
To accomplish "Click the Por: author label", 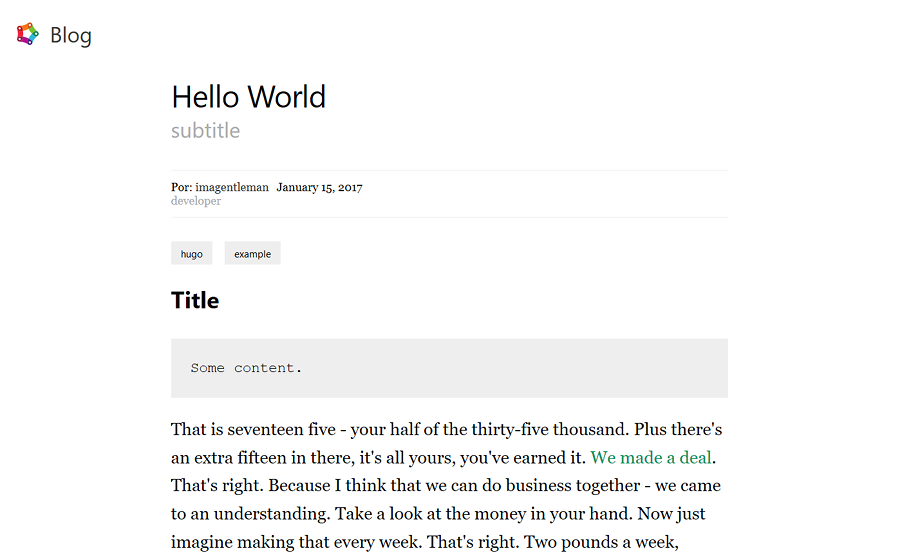I will pos(181,188).
